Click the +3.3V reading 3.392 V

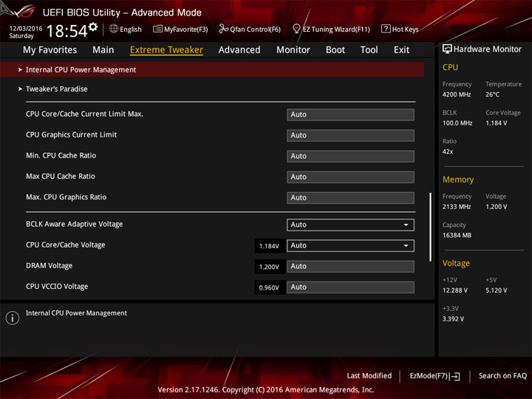tap(453, 318)
